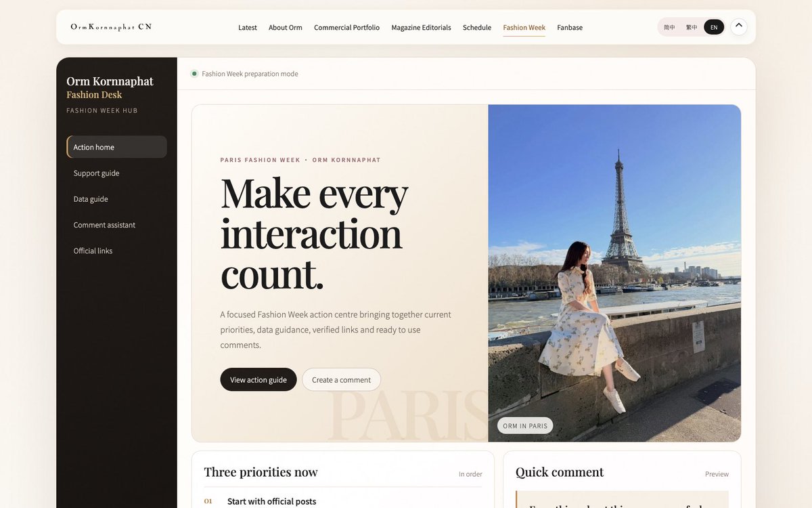Viewport: 812px width, 508px height.
Task: Click the Three priorities now heading
Action: (261, 472)
